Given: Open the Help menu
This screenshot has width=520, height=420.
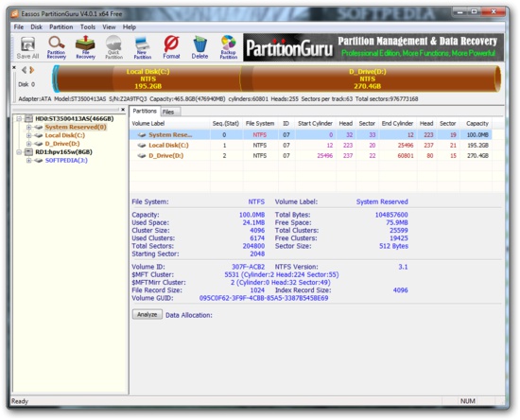Looking at the screenshot, I should (x=130, y=26).
